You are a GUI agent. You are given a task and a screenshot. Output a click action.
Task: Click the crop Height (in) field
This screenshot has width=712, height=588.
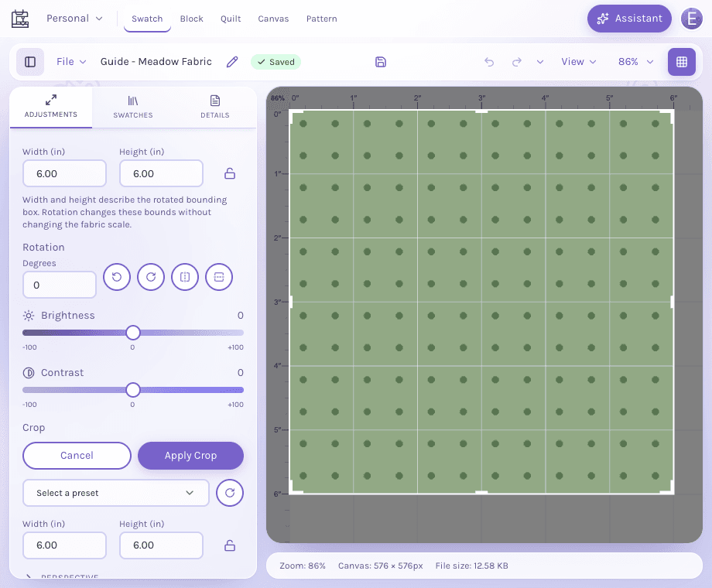[x=161, y=545]
